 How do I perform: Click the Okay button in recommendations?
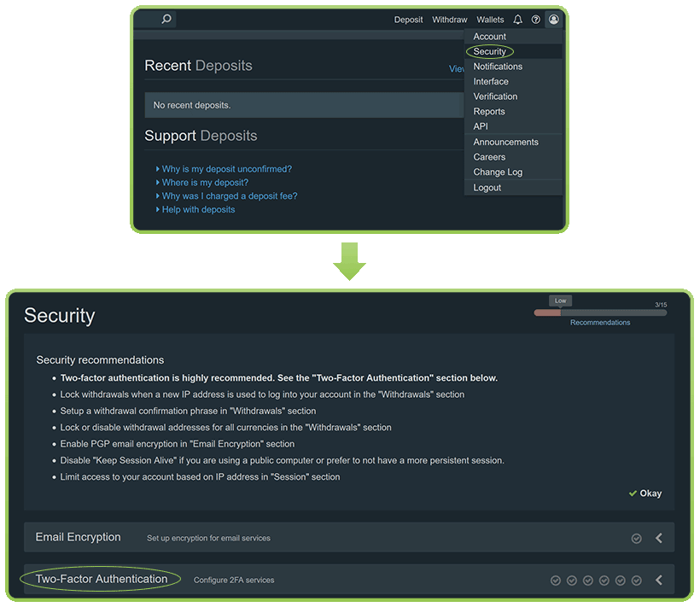point(645,493)
